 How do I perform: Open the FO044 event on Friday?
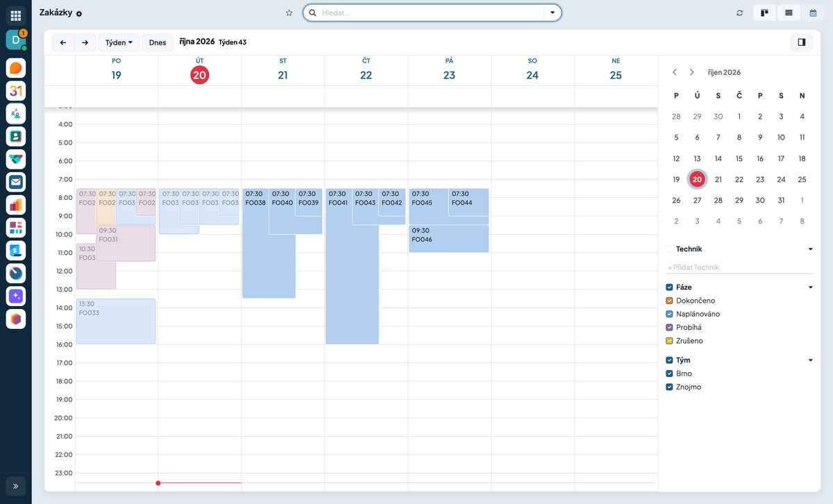click(x=469, y=202)
